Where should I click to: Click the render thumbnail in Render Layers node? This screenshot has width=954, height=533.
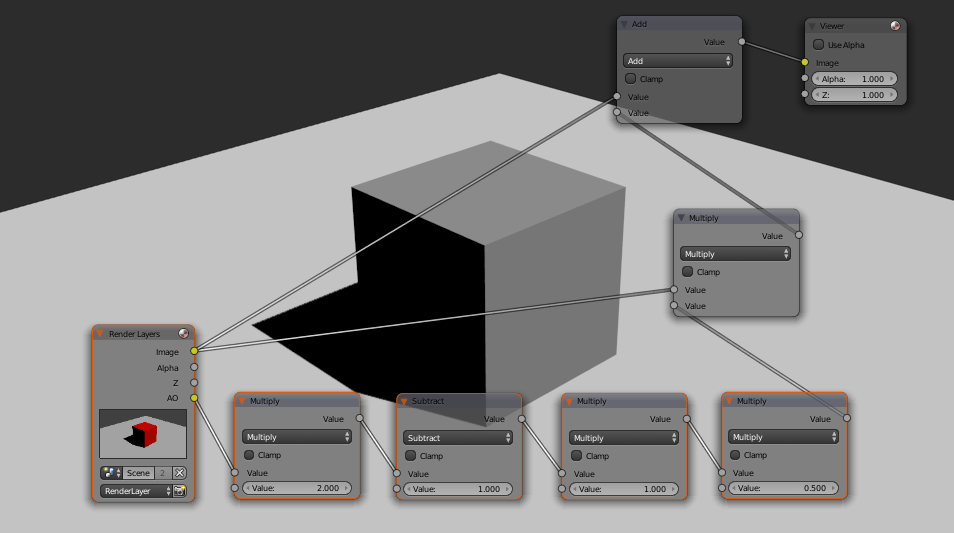pos(143,433)
